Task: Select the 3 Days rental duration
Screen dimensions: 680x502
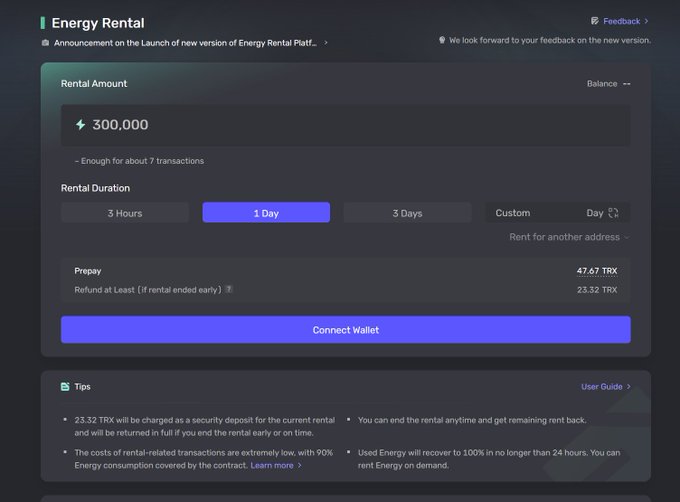Action: click(407, 213)
